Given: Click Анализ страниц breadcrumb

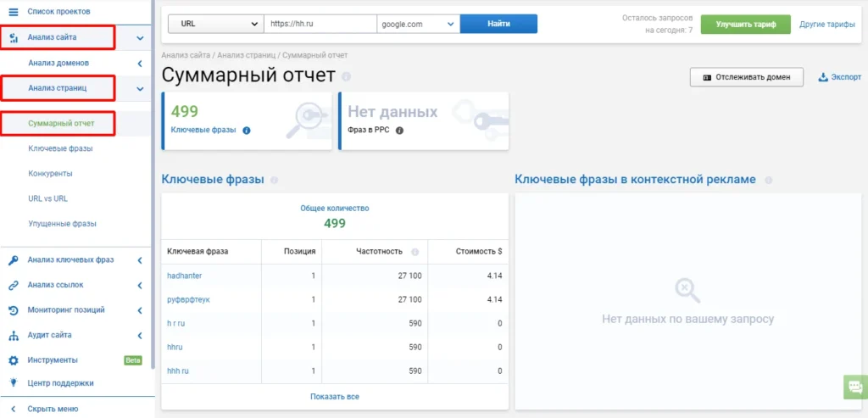Looking at the screenshot, I should coord(246,55).
